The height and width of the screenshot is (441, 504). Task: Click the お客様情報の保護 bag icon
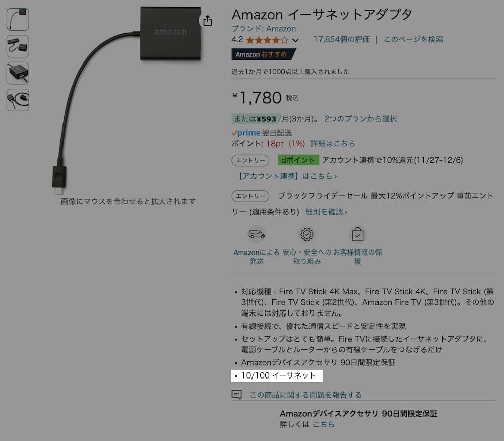point(357,234)
